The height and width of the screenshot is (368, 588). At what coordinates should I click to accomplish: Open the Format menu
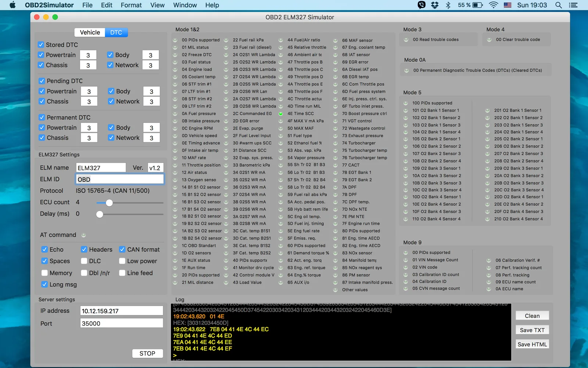(131, 5)
